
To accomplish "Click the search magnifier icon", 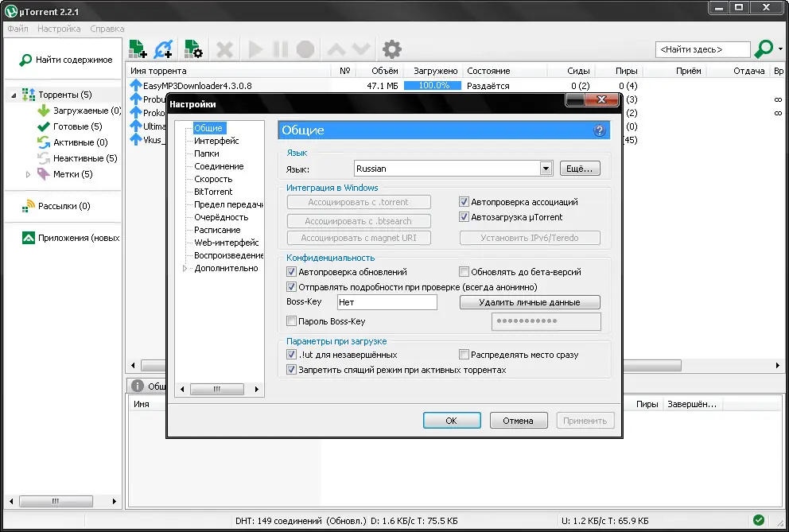I will pyautogui.click(x=761, y=49).
